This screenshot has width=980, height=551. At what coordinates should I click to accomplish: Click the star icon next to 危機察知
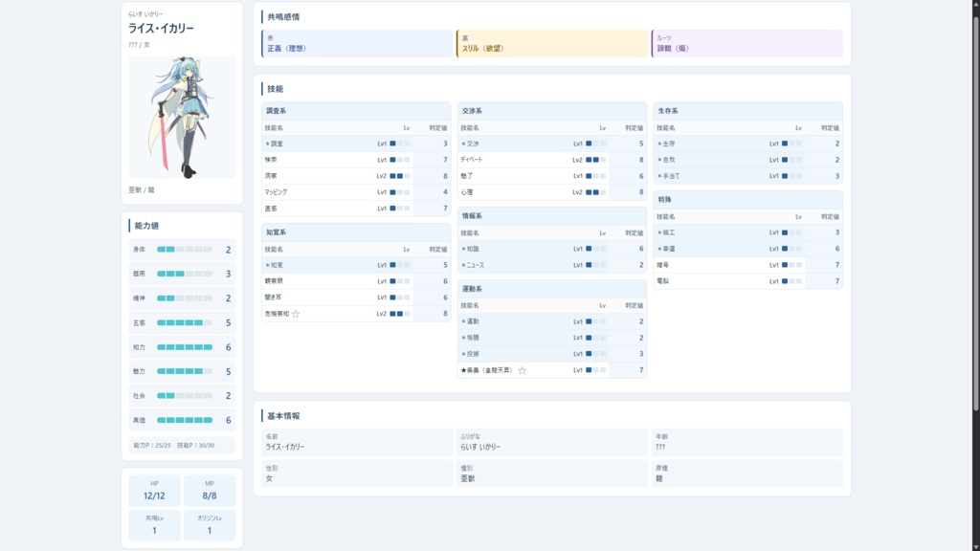click(x=296, y=314)
